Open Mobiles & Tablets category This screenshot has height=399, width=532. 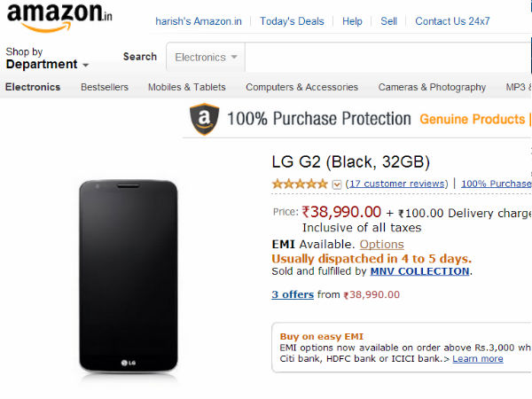187,87
